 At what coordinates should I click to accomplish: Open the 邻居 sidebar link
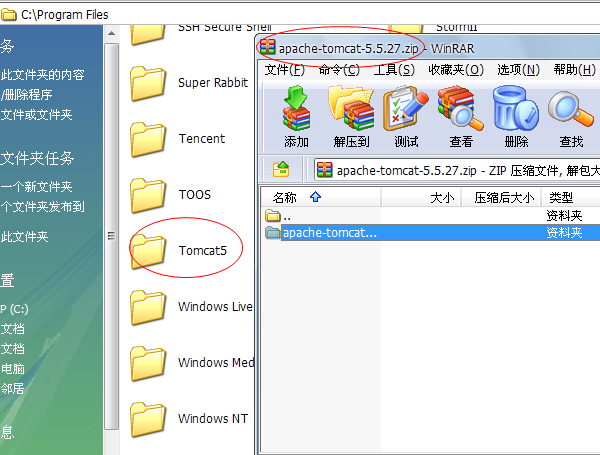click(12, 388)
